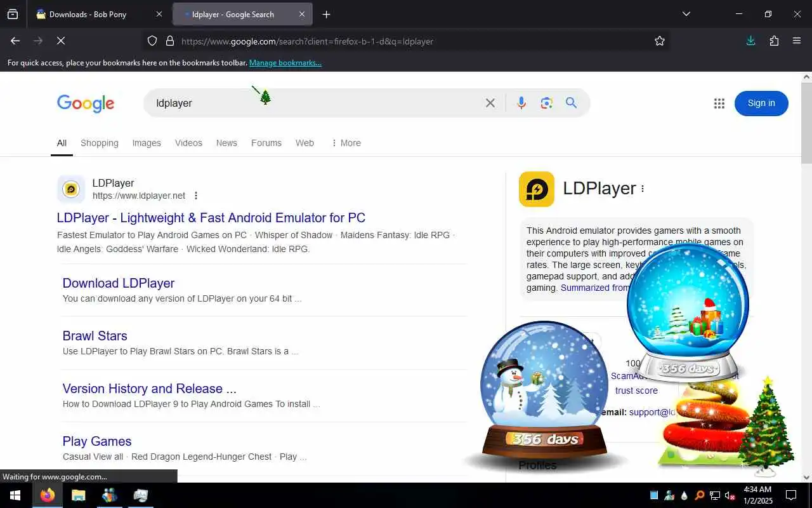Open Download LDPlayer sitelink

point(119,283)
